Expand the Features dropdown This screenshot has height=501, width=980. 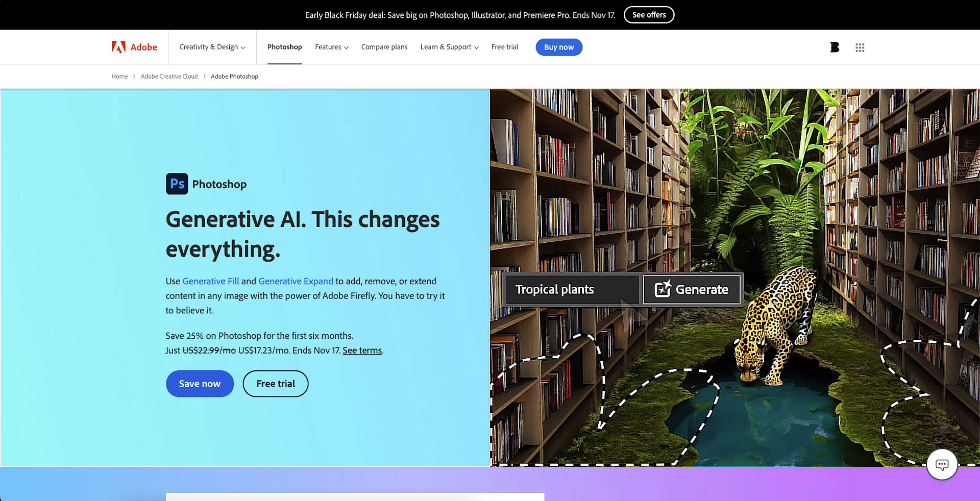tap(332, 47)
